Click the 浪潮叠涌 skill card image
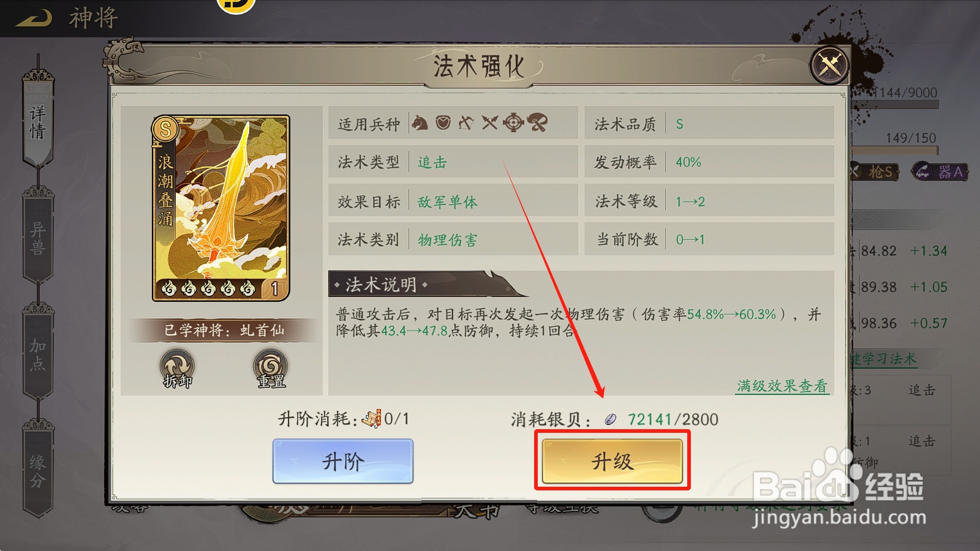Viewport: 980px width, 551px height. [221, 208]
